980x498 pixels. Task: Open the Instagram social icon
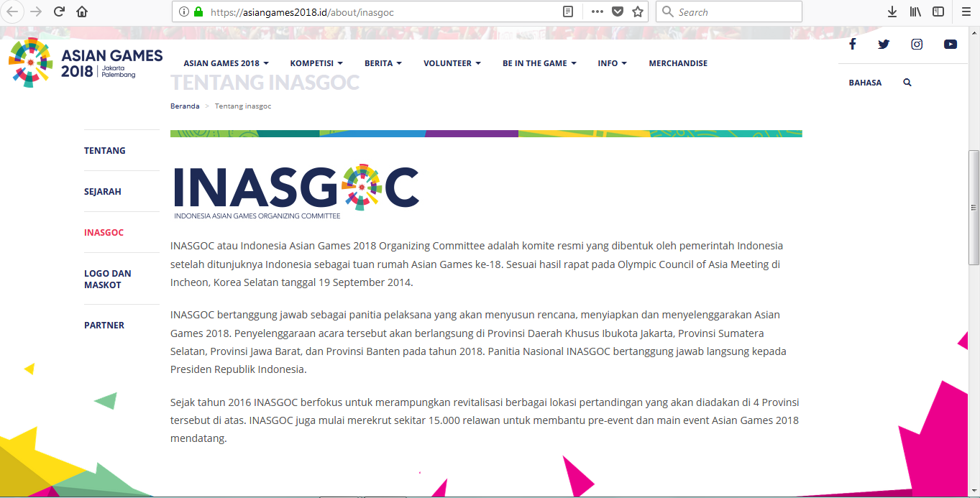point(917,44)
